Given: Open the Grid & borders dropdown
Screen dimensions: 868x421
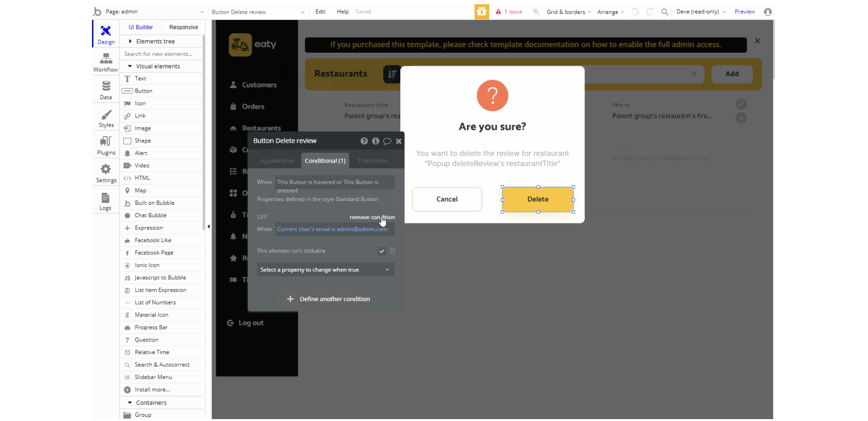Looking at the screenshot, I should pyautogui.click(x=569, y=12).
